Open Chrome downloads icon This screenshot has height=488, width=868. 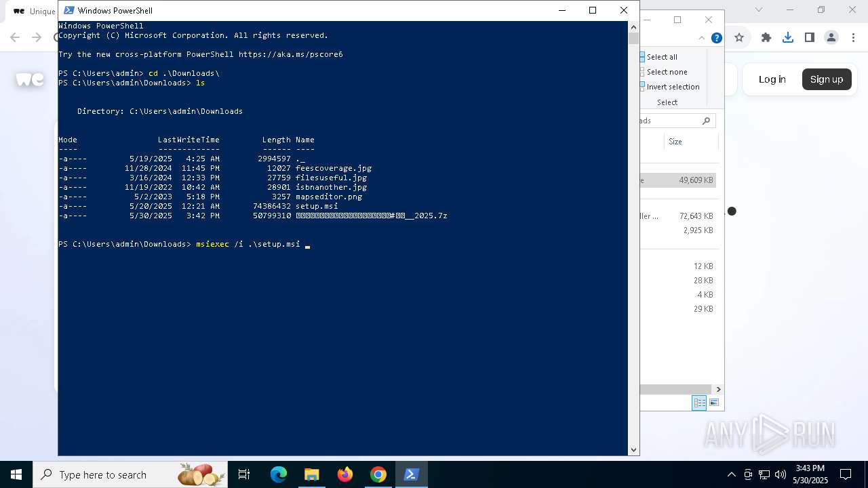coord(788,38)
